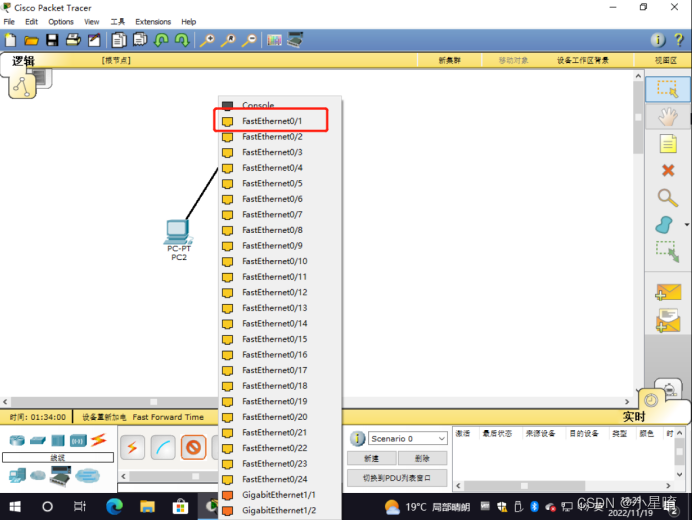Select GigabitEthernet1/1 port in the list

(x=280, y=495)
